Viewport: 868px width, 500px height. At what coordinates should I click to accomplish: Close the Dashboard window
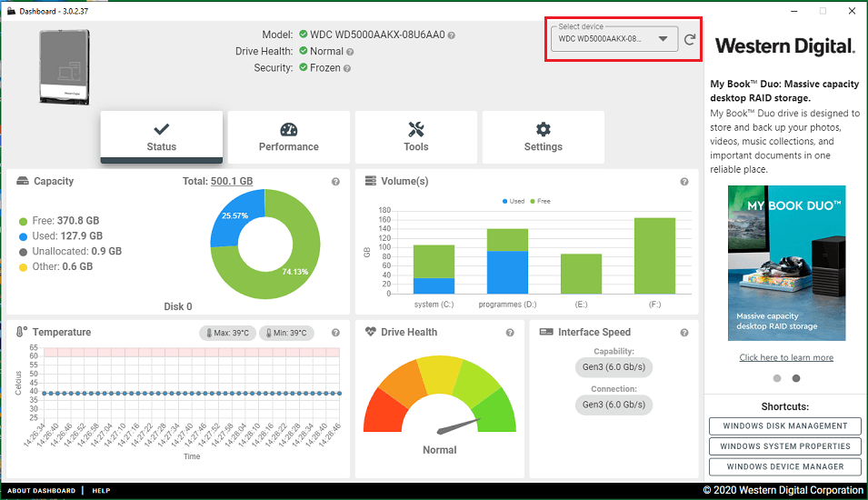click(x=852, y=11)
